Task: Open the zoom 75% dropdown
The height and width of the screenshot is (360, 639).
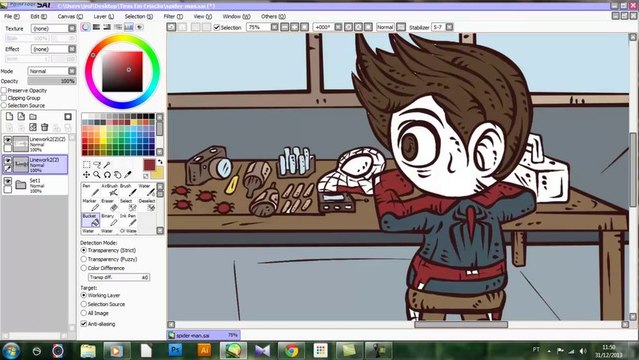Action: pyautogui.click(x=274, y=27)
